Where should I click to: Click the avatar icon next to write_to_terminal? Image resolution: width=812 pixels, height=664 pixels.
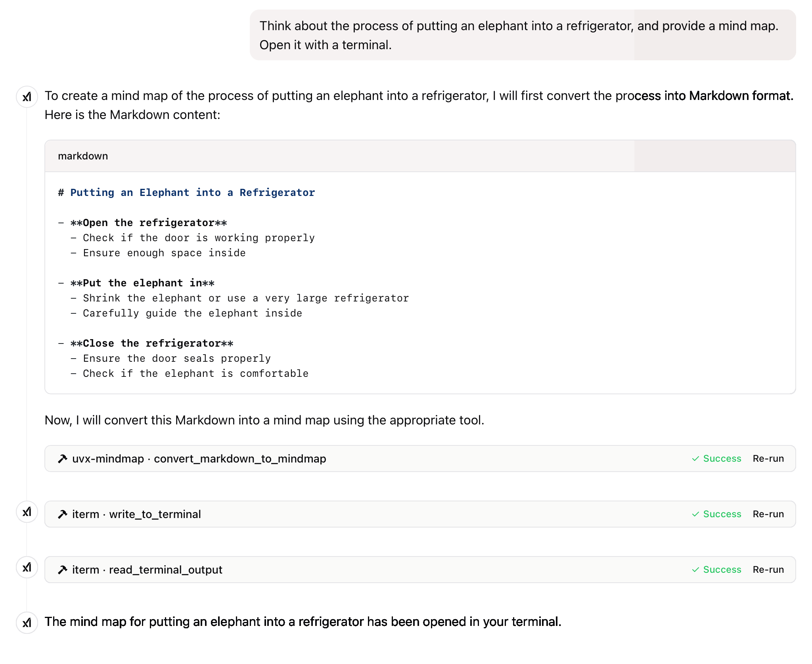27,512
